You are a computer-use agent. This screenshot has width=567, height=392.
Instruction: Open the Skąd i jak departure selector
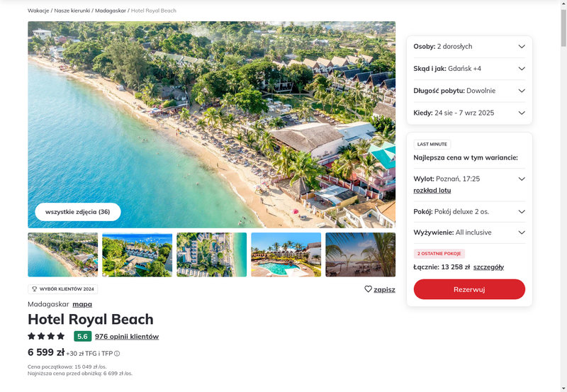click(x=469, y=69)
